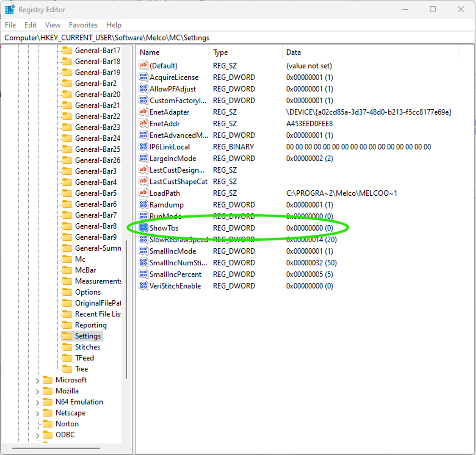Click the SmallIncPercent DWORD value icon

point(143,274)
